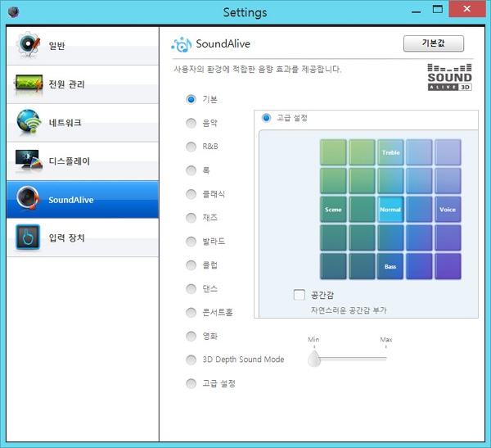Maximize the Settings window

438,9
